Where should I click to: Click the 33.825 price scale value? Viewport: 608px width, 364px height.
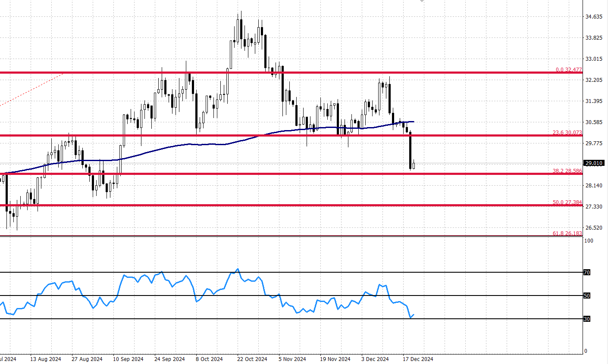[x=594, y=38]
